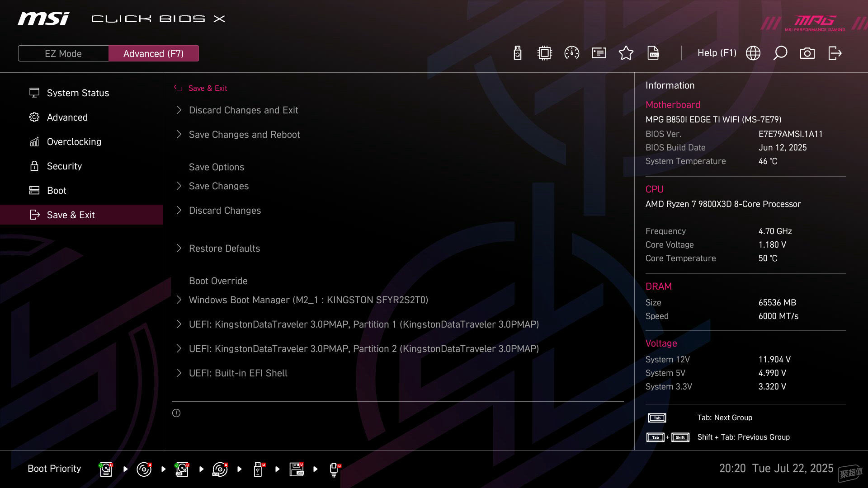The image size is (868, 488).
Task: Click the Save & Exit back breadcrumb
Action: tap(201, 88)
